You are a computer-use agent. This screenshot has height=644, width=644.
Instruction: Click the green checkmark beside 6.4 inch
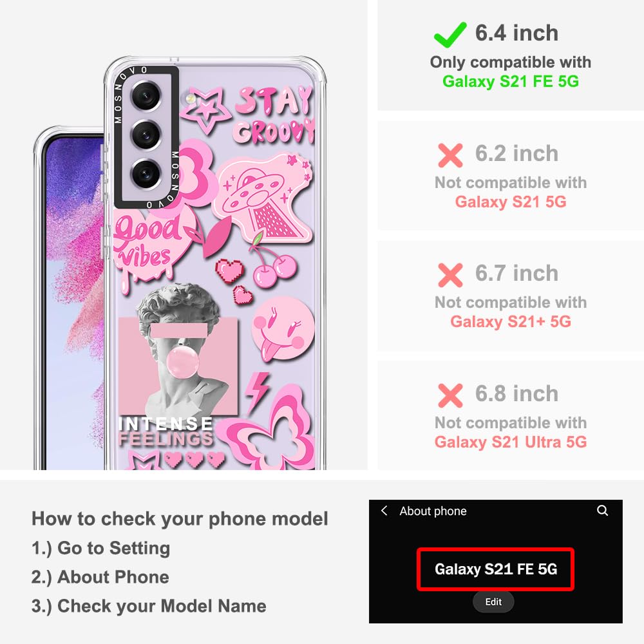450,35
